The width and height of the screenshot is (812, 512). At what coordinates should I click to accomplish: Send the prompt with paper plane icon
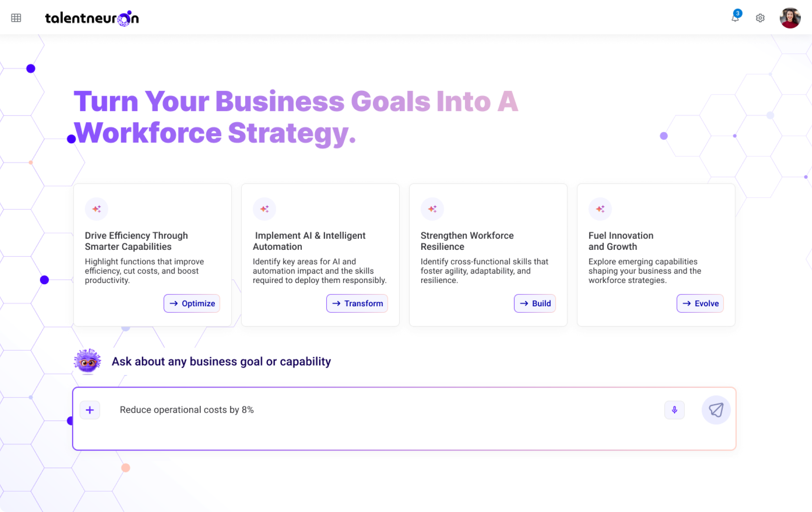click(x=716, y=410)
